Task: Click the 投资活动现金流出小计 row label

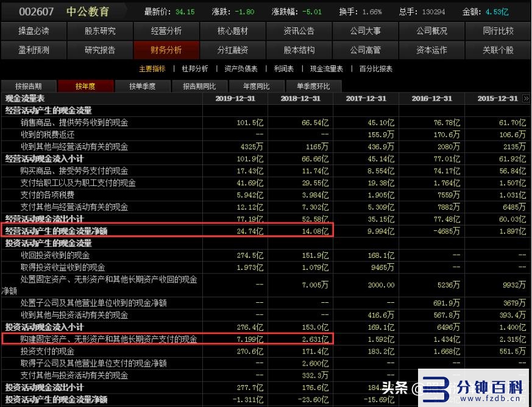Action: click(x=44, y=388)
